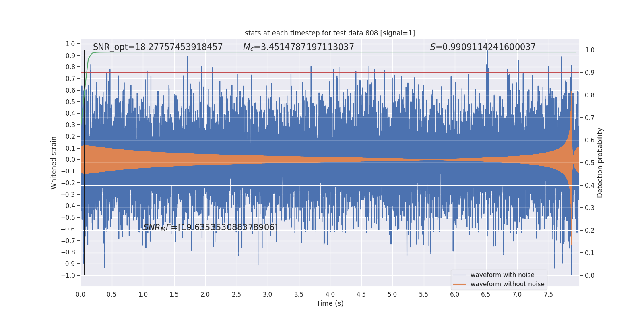This screenshot has width=644, height=322.
Task: Select the SNR_opt=18.27757453918457 annotation
Action: click(x=158, y=47)
